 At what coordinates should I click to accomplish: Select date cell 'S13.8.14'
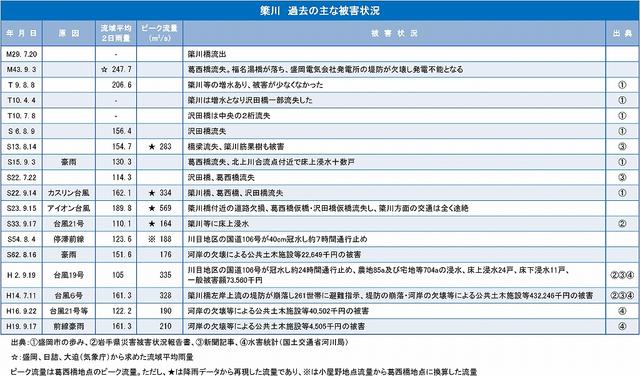tap(22, 147)
